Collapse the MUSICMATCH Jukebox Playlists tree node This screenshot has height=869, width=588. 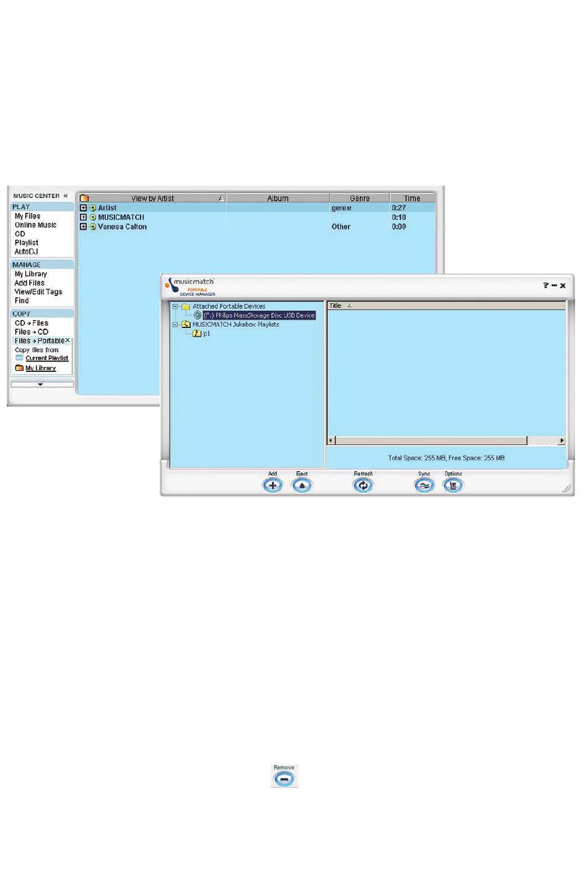point(176,324)
